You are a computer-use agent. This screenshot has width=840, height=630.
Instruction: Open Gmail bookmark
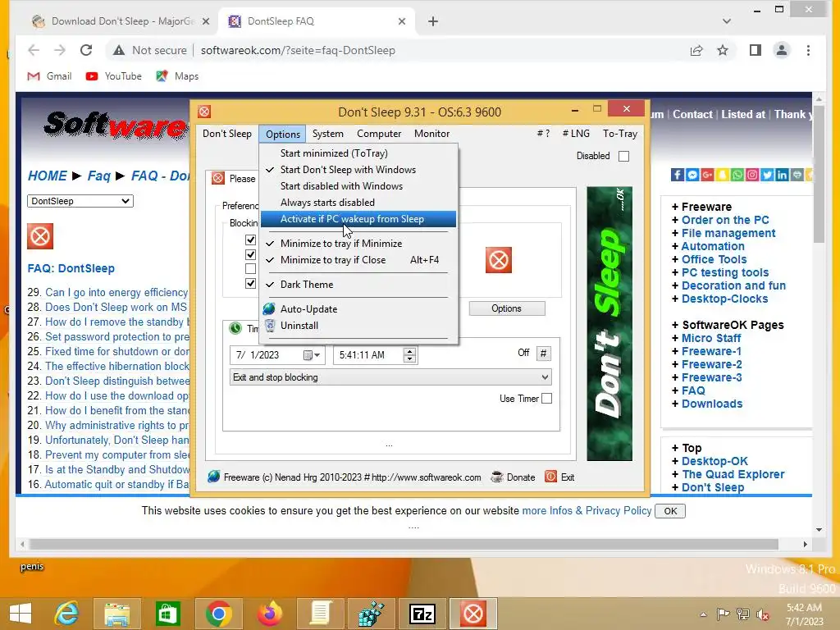tap(49, 76)
